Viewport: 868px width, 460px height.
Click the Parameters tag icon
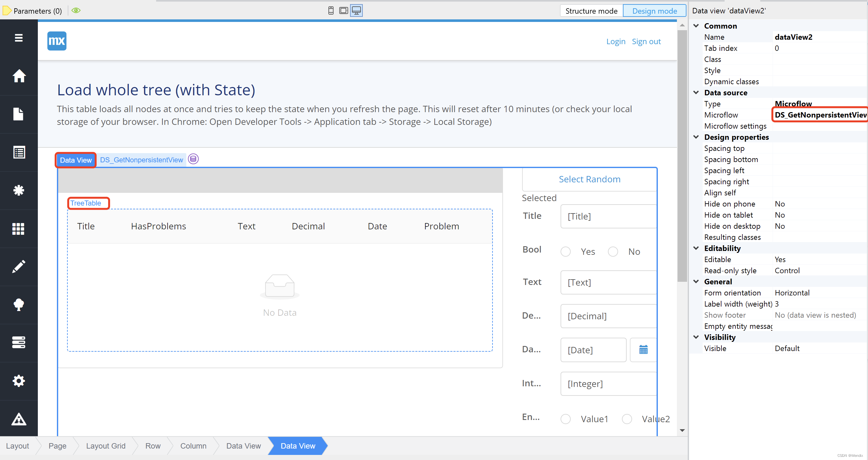(x=7, y=11)
